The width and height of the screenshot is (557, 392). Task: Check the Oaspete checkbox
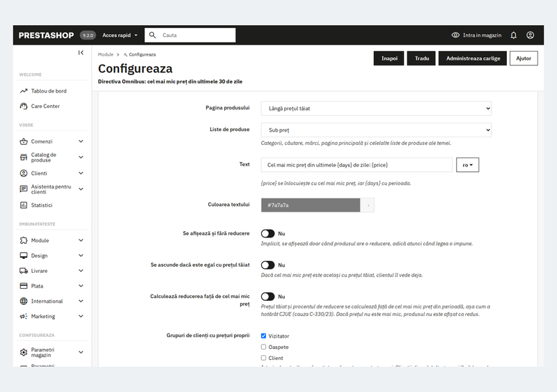pyautogui.click(x=264, y=347)
